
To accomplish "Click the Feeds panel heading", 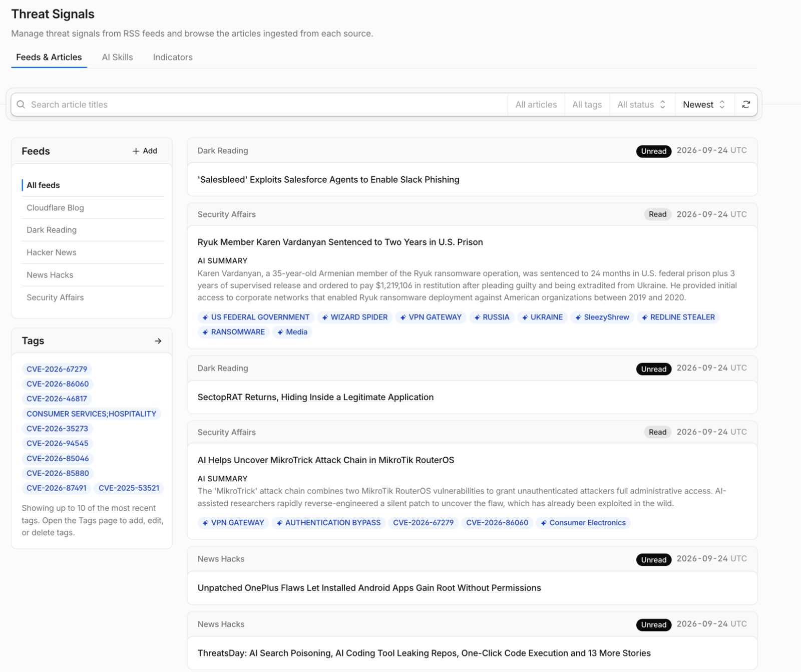I will (x=36, y=151).
